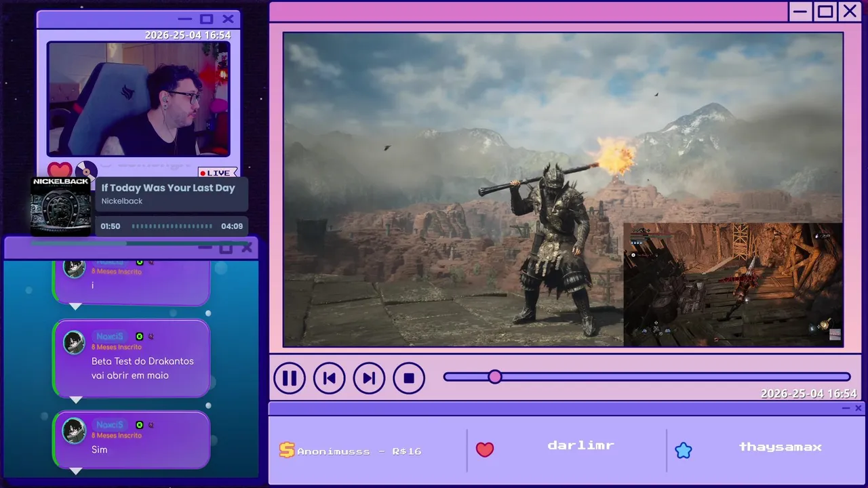
Task: Click the webcam window timestamp
Action: click(x=188, y=35)
